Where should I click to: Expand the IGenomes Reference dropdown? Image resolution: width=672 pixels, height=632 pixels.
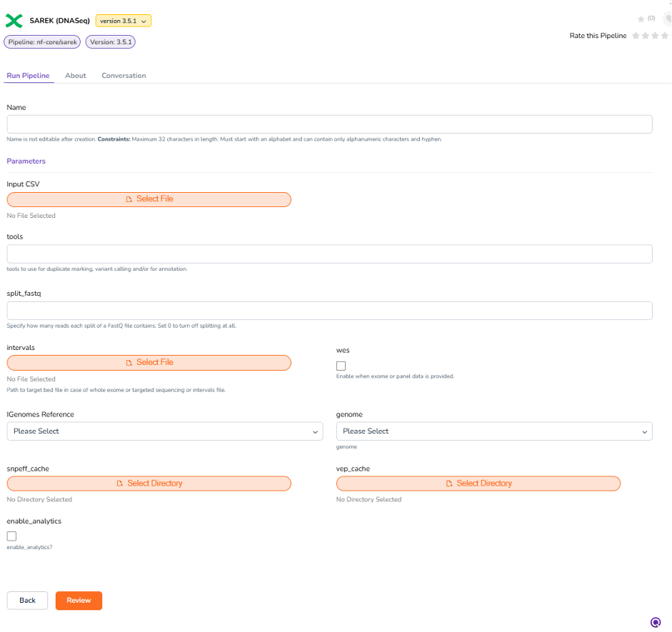165,431
